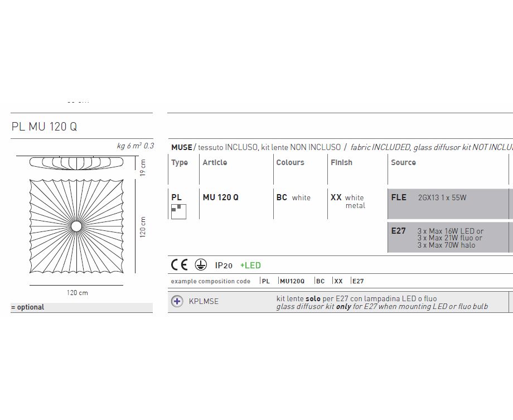Click the Article column header
This screenshot has width=513, height=420.
pos(215,162)
